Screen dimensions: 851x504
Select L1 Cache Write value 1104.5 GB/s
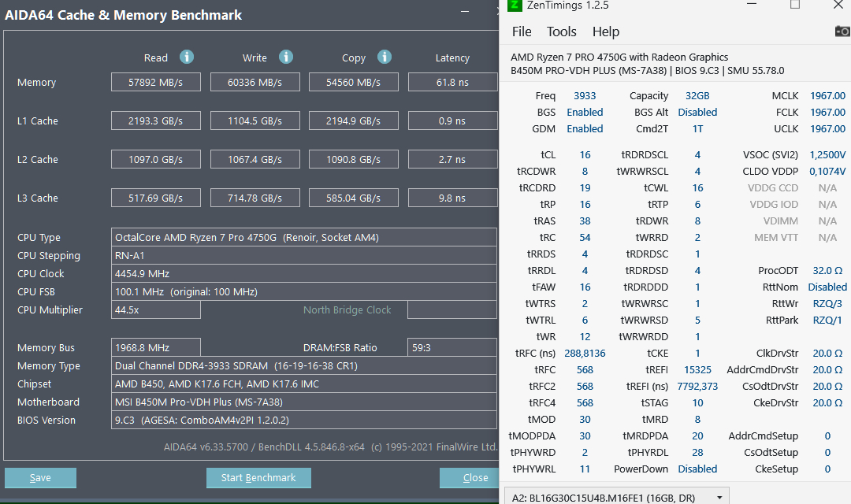[x=255, y=120]
